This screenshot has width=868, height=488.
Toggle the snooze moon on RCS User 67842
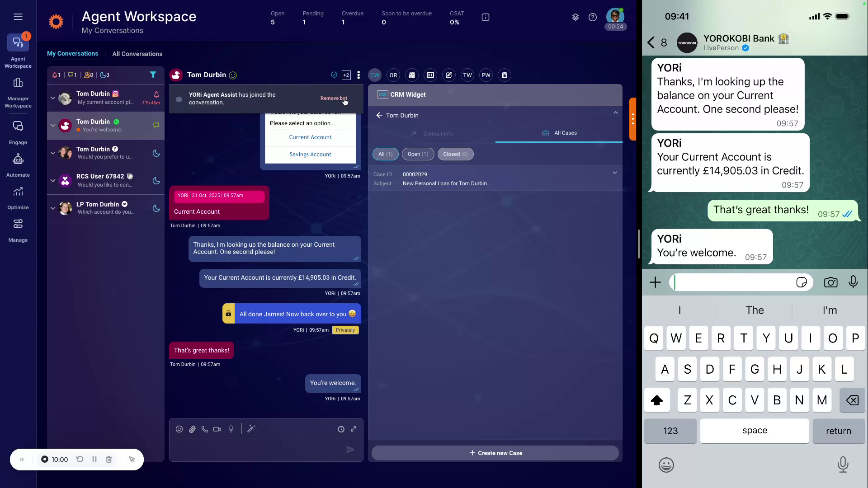tap(156, 181)
